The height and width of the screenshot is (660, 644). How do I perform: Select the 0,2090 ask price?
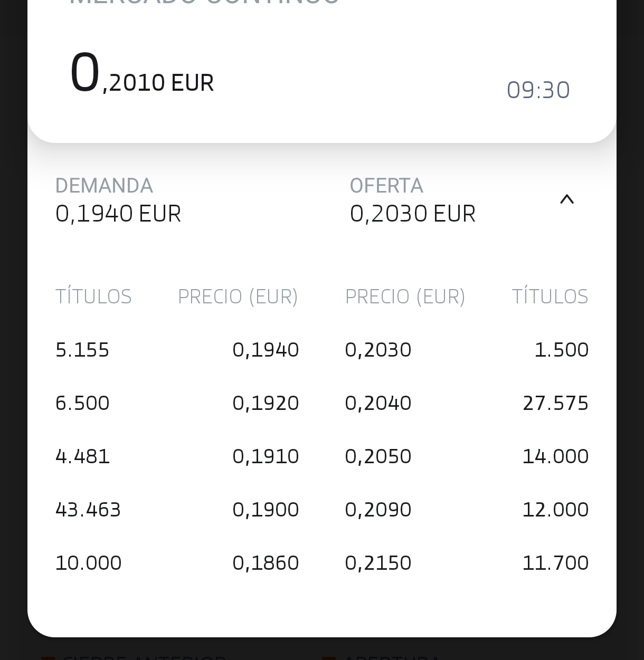pyautogui.click(x=378, y=510)
